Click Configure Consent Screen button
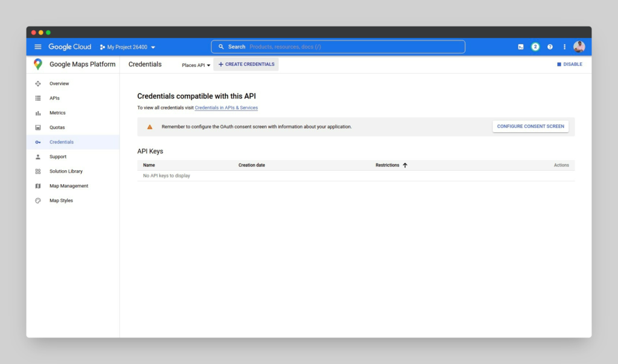 (x=530, y=126)
